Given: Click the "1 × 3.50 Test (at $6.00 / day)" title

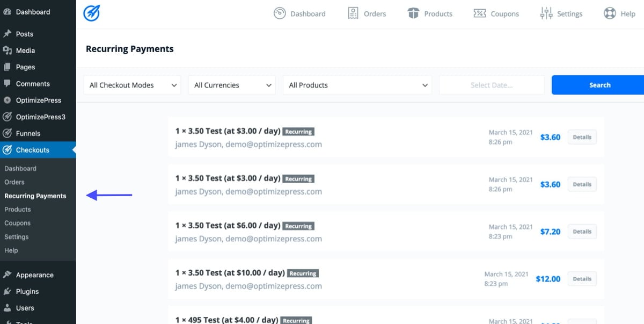Looking at the screenshot, I should tap(228, 225).
